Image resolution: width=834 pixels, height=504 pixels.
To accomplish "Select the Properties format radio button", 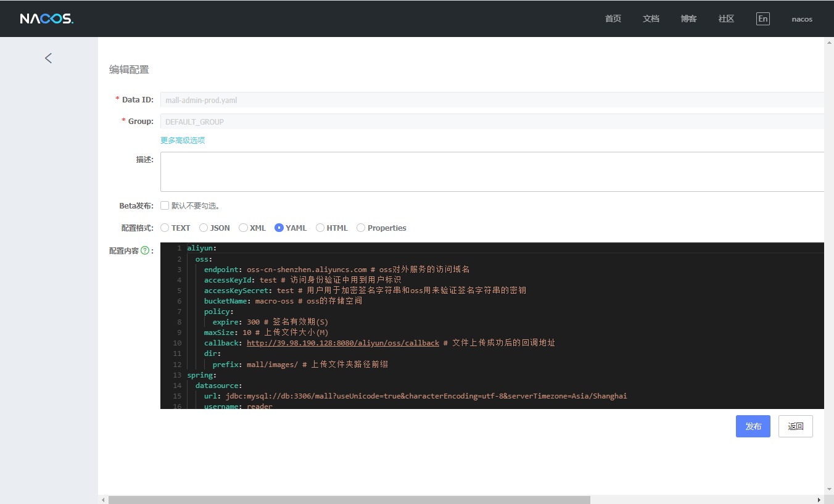I will tap(361, 228).
